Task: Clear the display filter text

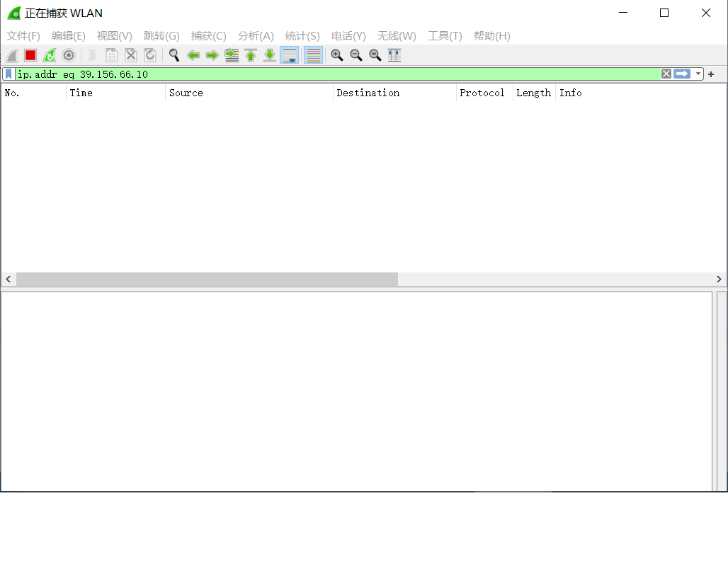Action: click(x=666, y=74)
